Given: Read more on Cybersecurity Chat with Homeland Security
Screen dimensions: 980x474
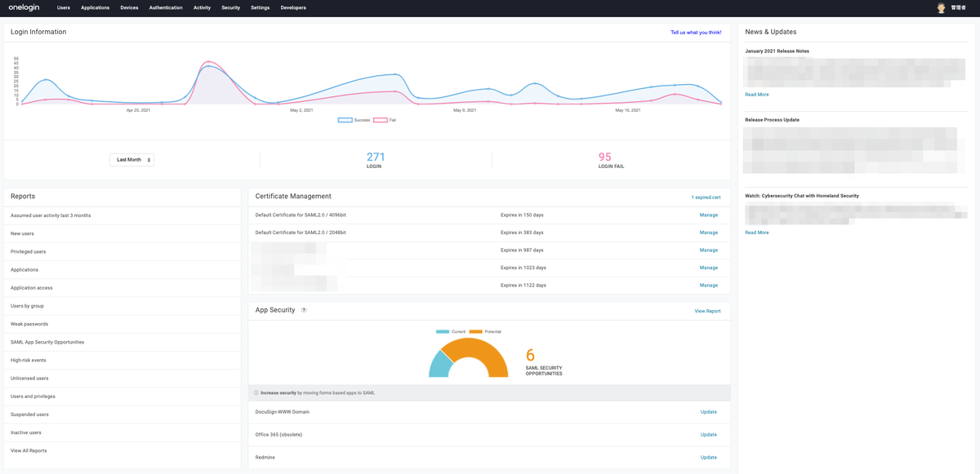Looking at the screenshot, I should click(x=757, y=233).
